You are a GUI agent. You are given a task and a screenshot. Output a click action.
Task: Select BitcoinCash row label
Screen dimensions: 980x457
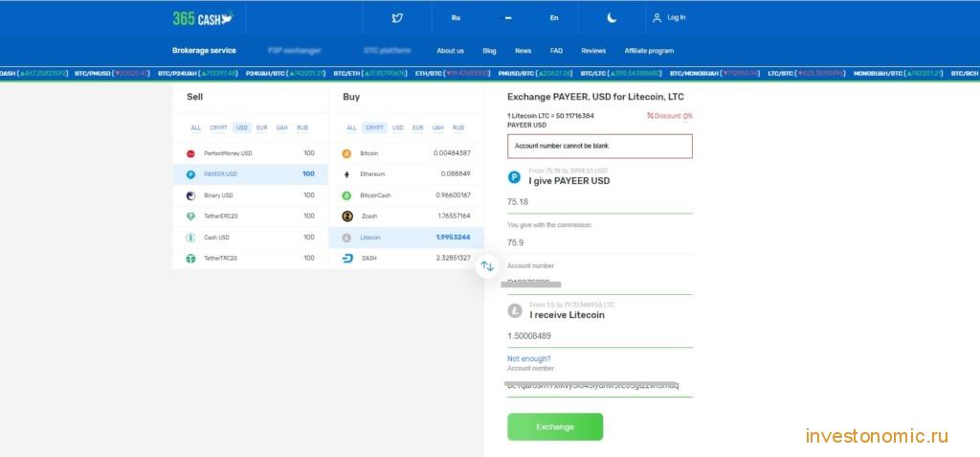[375, 195]
